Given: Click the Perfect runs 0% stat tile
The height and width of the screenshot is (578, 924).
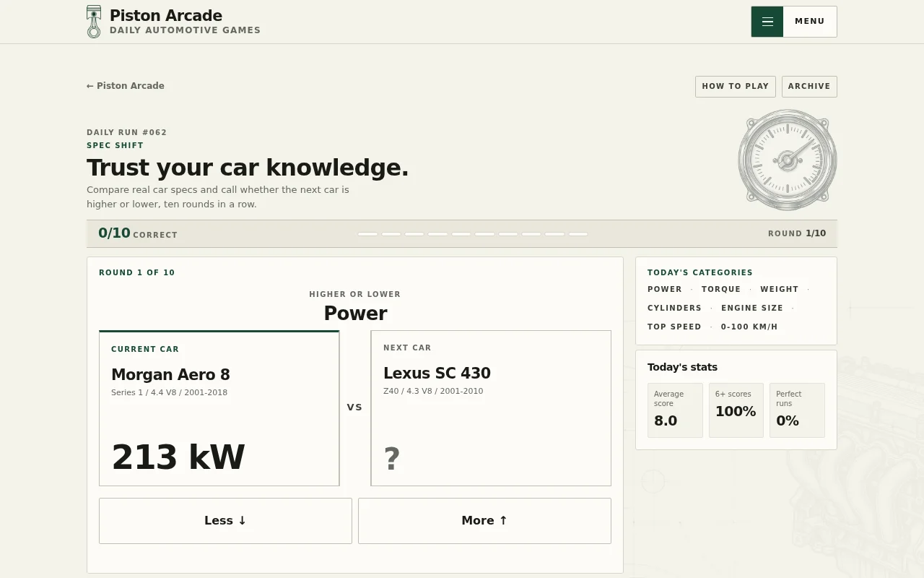Looking at the screenshot, I should 797,410.
